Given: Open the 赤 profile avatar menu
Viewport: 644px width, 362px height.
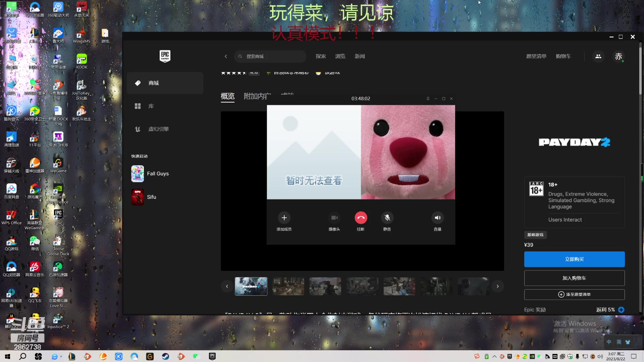Looking at the screenshot, I should [x=619, y=56].
